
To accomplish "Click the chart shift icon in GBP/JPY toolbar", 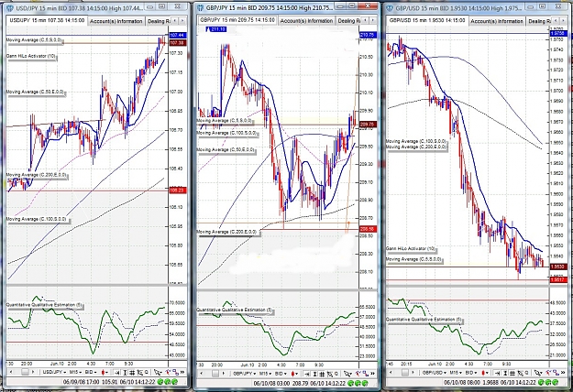I will (x=307, y=374).
